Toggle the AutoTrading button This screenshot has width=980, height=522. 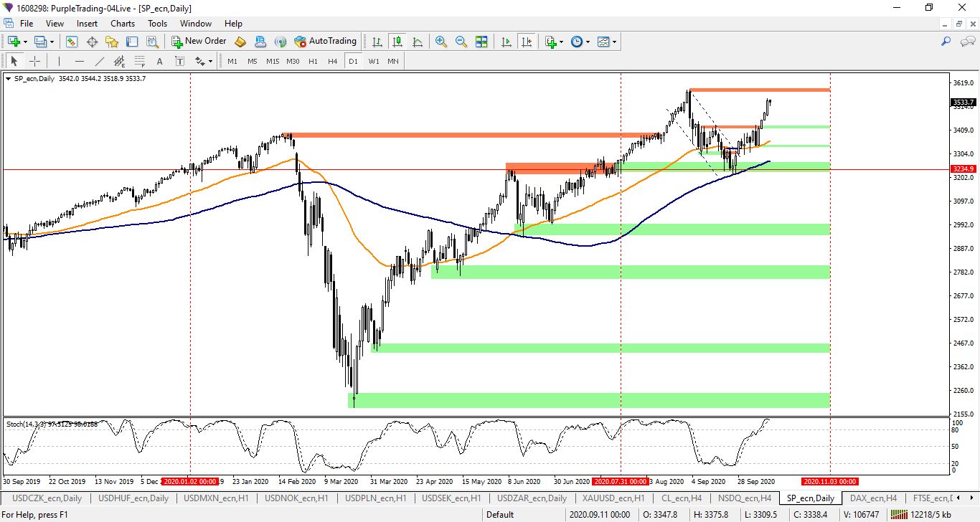326,42
